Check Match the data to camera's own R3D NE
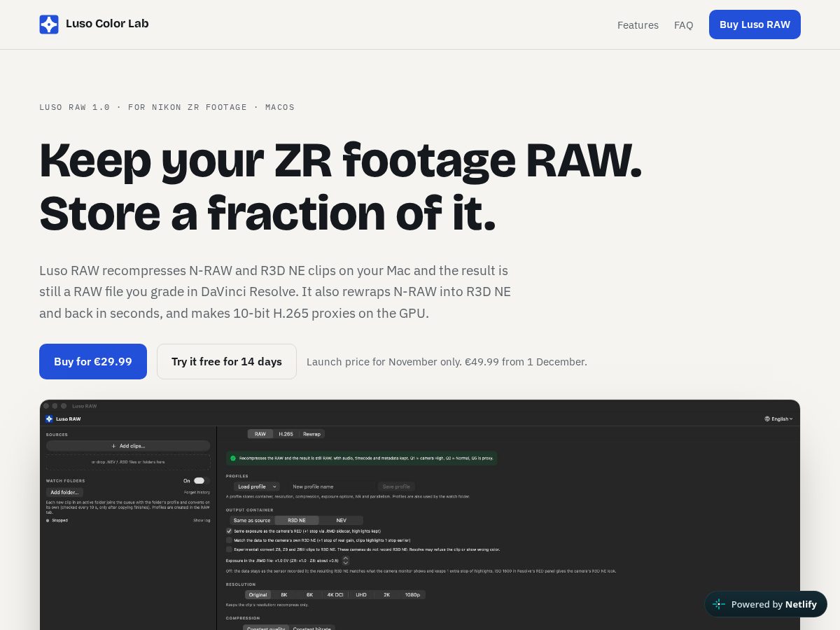 click(x=229, y=540)
